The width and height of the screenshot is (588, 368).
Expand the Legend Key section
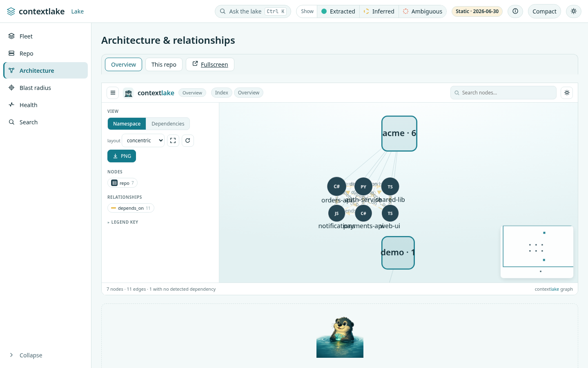pyautogui.click(x=123, y=222)
